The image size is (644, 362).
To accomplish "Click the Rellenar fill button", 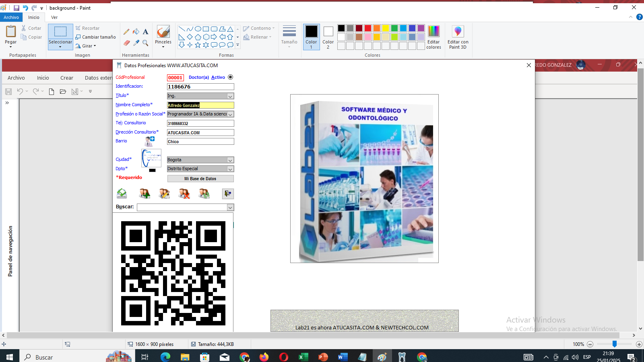I will [x=257, y=37].
